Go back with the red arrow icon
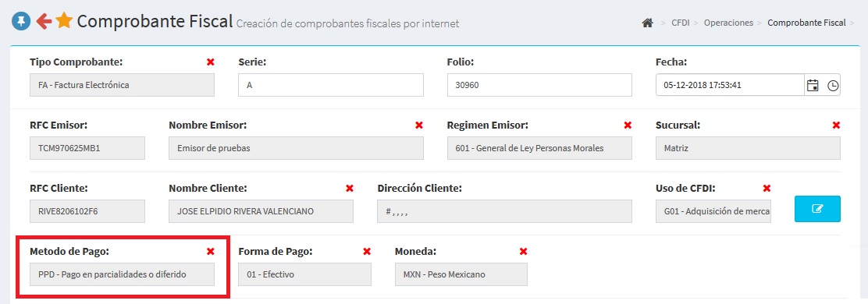Screen dimensions: 868x304 click(x=44, y=21)
